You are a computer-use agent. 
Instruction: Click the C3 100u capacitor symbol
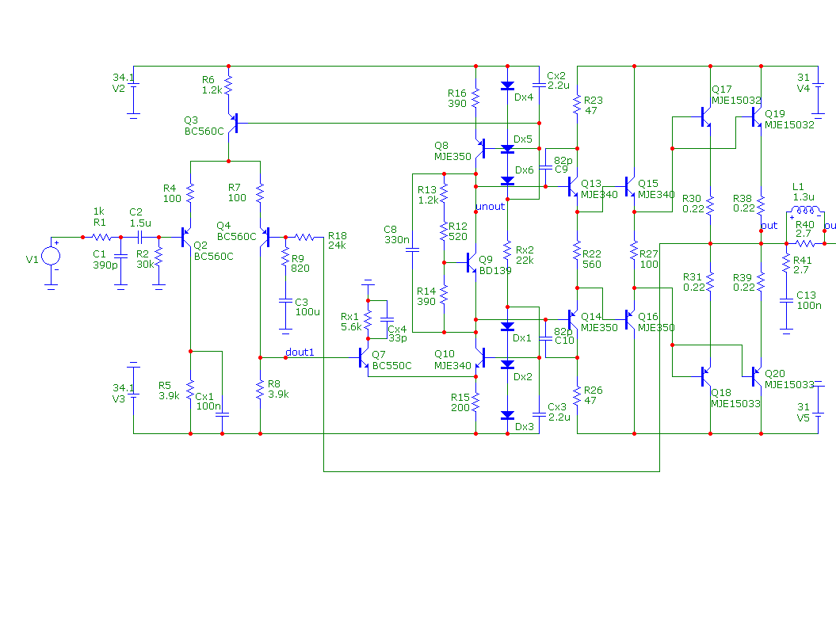pyautogui.click(x=286, y=301)
